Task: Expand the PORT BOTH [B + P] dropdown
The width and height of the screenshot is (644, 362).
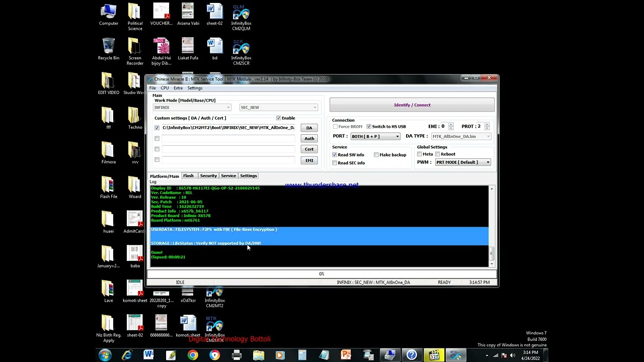Action: tap(375, 136)
